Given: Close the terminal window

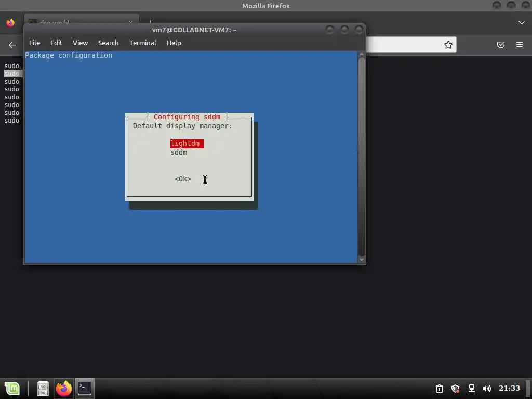Looking at the screenshot, I should coord(359,30).
